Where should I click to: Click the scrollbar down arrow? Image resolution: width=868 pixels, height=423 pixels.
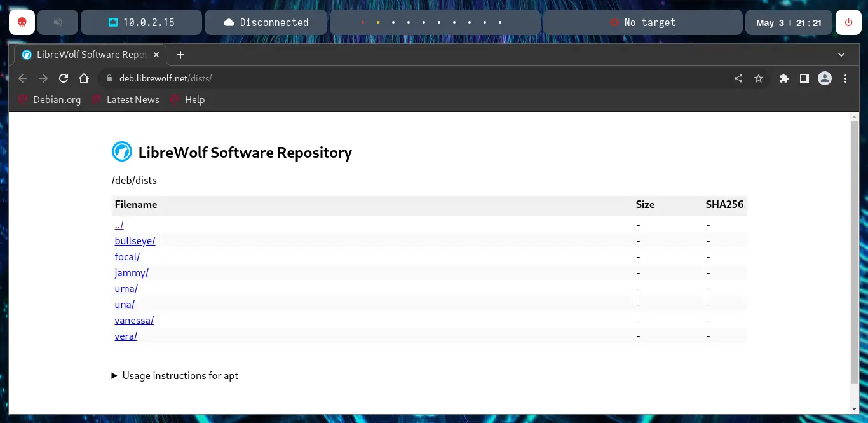click(x=854, y=409)
